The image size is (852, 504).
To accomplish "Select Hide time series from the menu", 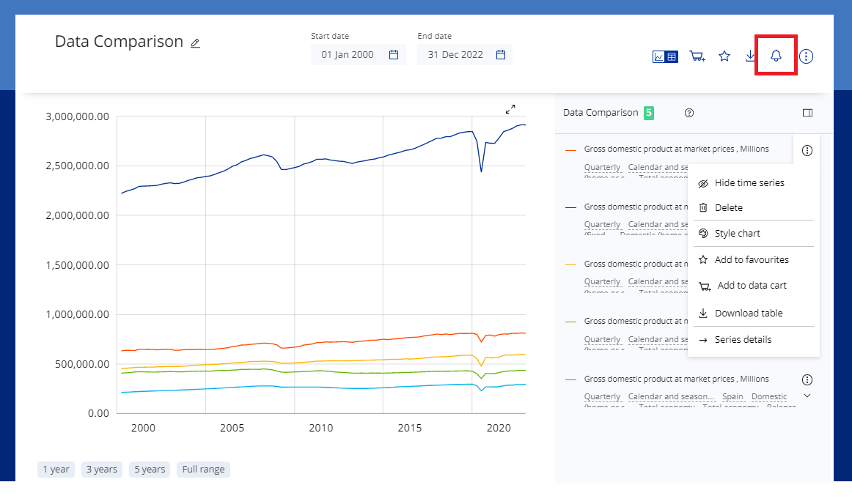I will tap(749, 183).
